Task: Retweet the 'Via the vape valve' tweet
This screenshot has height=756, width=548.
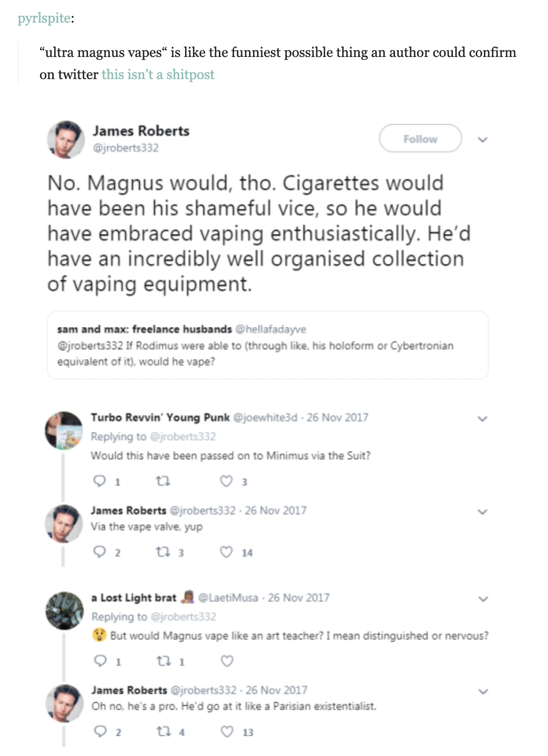Action: coord(162,552)
